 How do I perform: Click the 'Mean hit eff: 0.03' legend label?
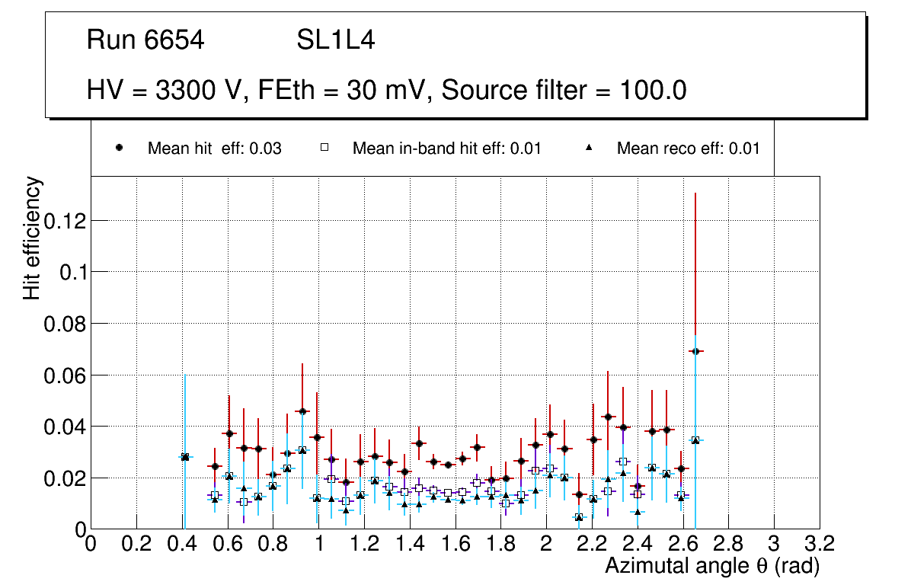[x=214, y=149]
